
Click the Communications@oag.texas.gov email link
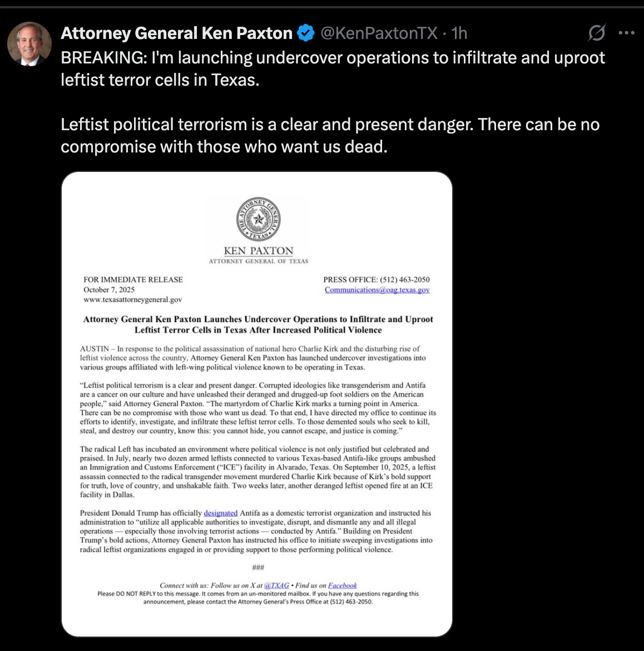tap(377, 290)
